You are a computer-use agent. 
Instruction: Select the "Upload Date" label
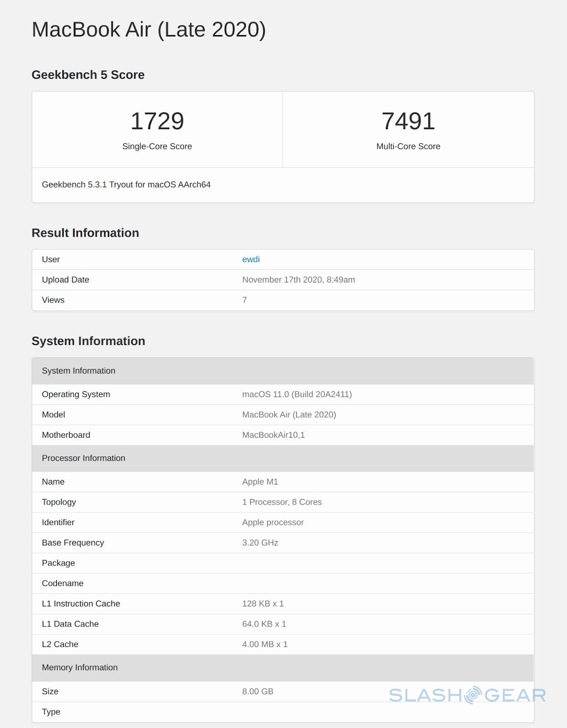coord(66,280)
